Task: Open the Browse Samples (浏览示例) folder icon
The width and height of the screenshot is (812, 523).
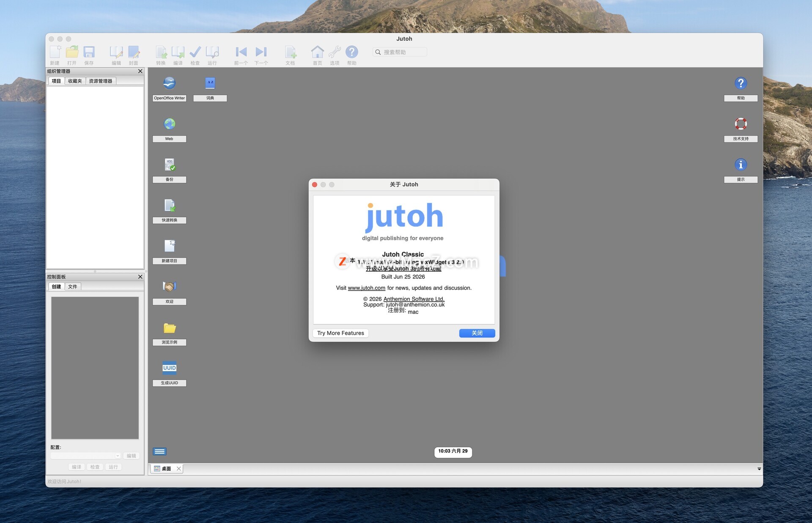Action: [170, 328]
